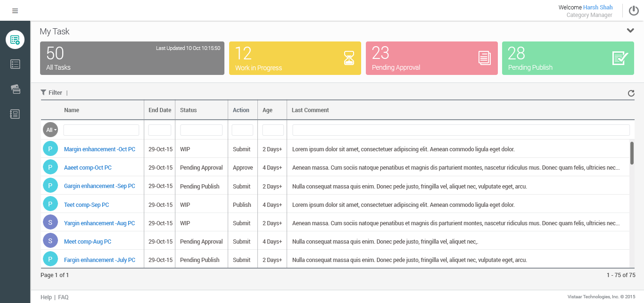Open the add task sidebar icon
Viewport: 644px width, 303px height.
(x=15, y=40)
